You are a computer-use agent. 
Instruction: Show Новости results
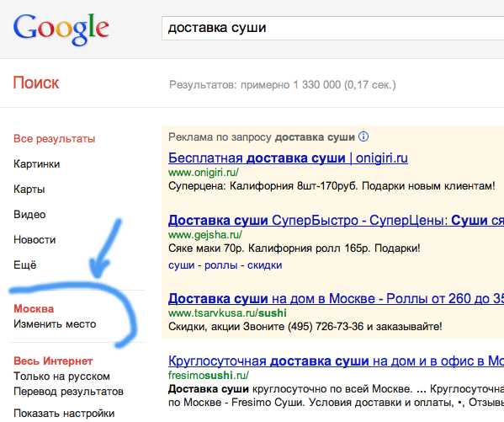[x=34, y=240]
